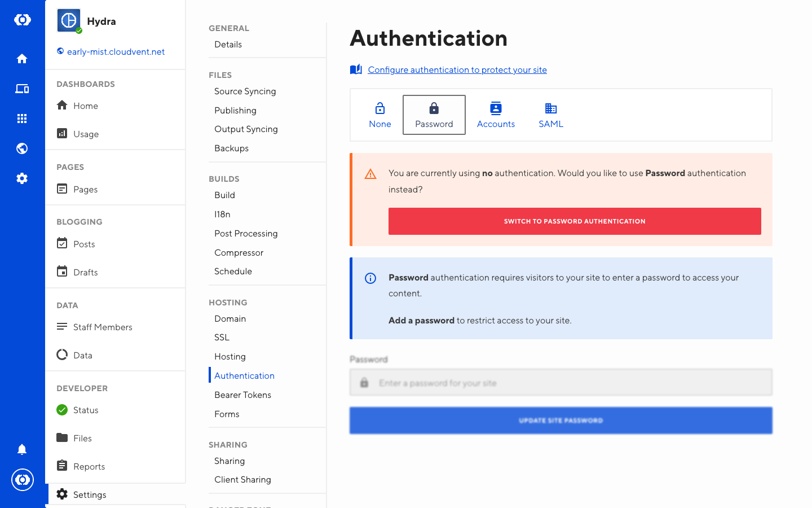This screenshot has width=812, height=508.
Task: Open the Client Sharing settings
Action: [x=243, y=480]
